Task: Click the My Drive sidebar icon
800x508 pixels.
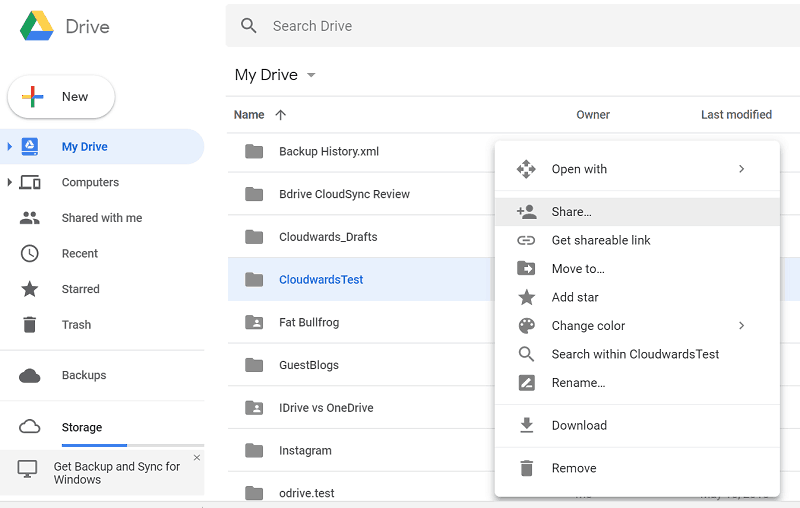Action: (x=30, y=146)
